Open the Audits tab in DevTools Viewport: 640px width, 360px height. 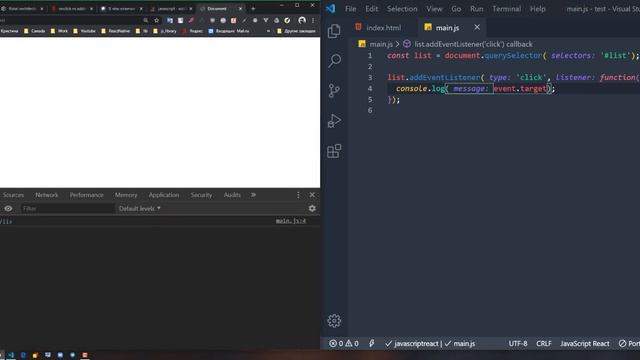[232, 195]
